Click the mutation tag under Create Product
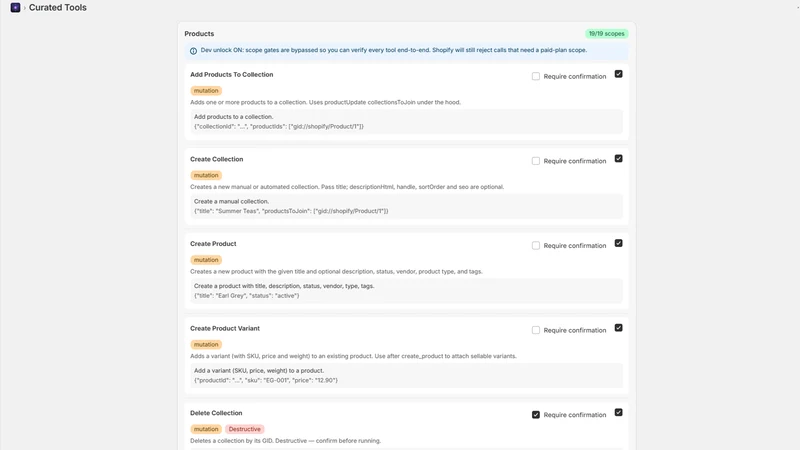This screenshot has height=450, width=800. (206, 260)
